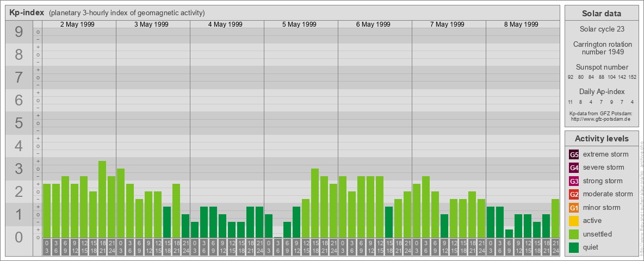
Task: Click the extreme storm legend label
Action: click(606, 155)
